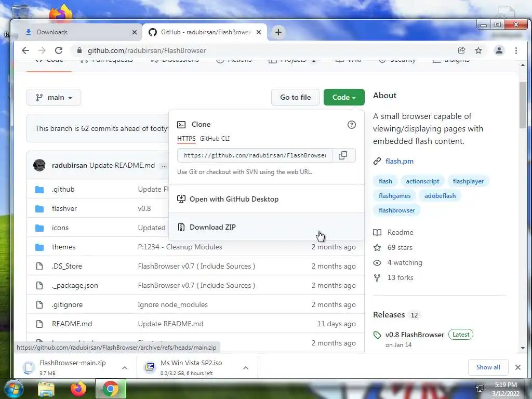This screenshot has height=399, width=532.
Task: Toggle the green Code dropdown button
Action: [344, 97]
